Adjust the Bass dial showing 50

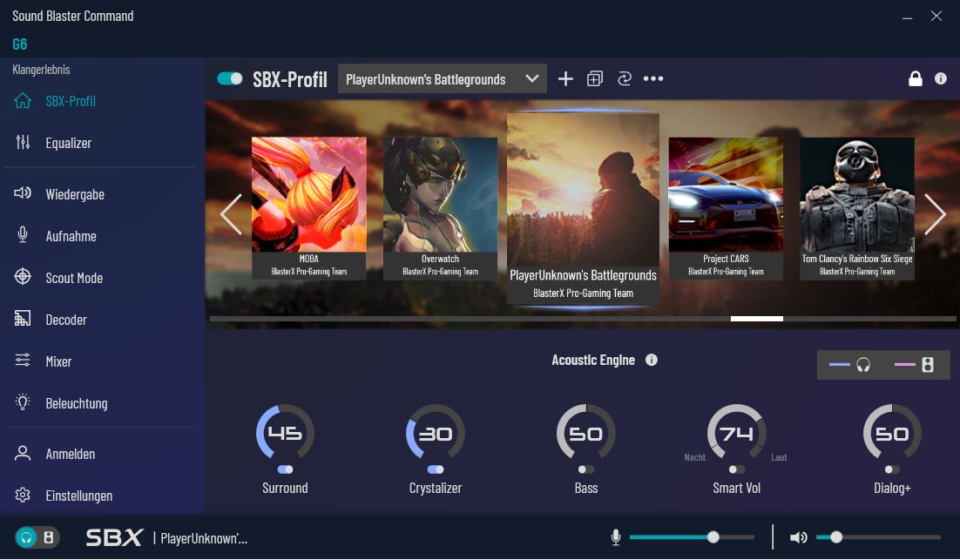coord(586,432)
